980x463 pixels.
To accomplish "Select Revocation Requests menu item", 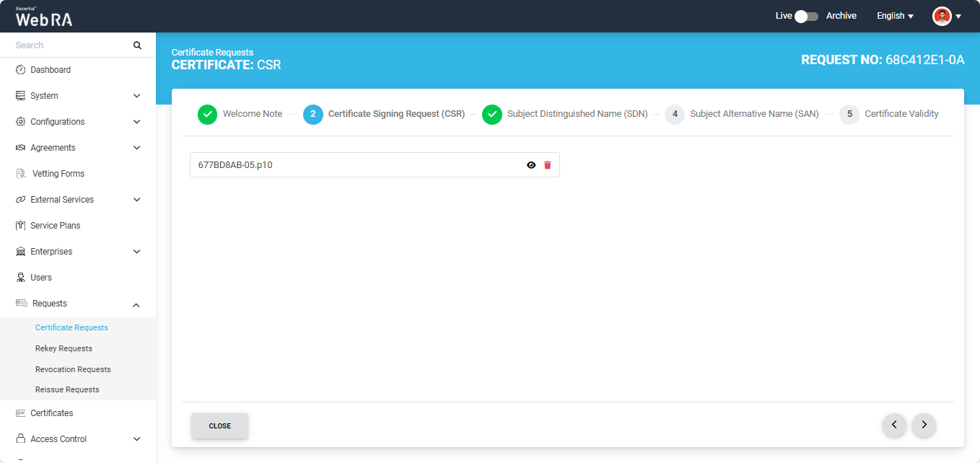I will coord(73,369).
